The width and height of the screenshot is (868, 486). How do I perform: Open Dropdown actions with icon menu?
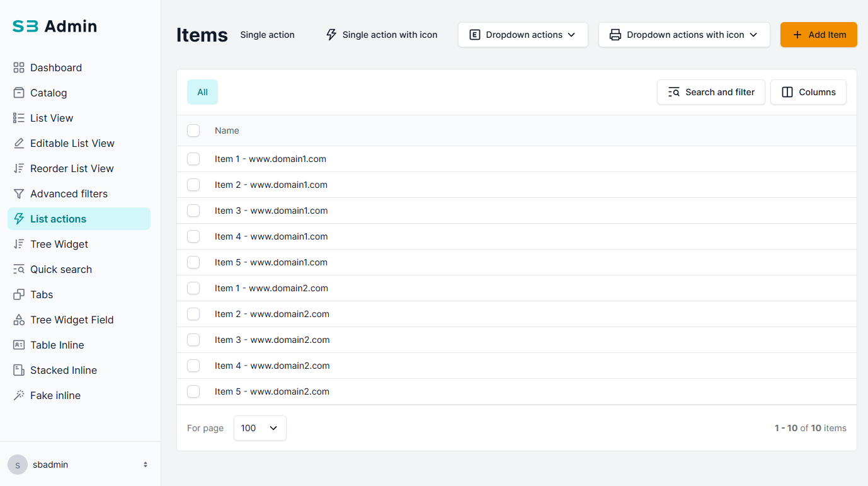click(684, 35)
